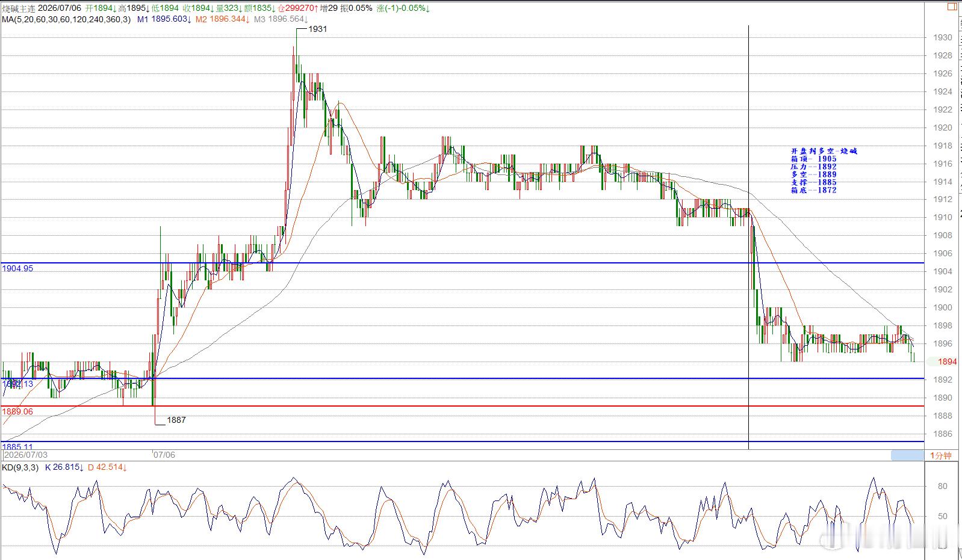Select the M1 1895.603 moving average label
Viewport: 962px width, 560px height.
coord(164,19)
